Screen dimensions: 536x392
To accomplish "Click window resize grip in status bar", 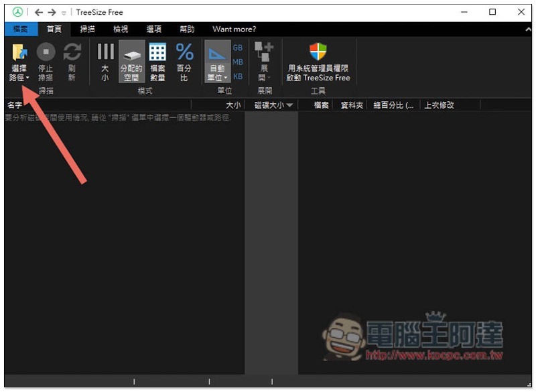I will point(529,385).
